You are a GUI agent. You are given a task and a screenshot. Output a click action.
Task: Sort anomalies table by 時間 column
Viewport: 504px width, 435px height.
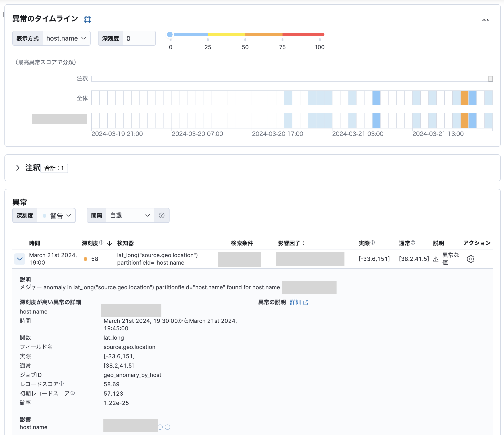point(34,243)
